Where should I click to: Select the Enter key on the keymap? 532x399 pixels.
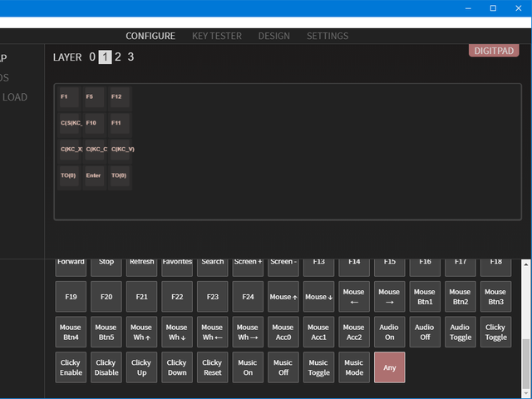click(x=94, y=176)
